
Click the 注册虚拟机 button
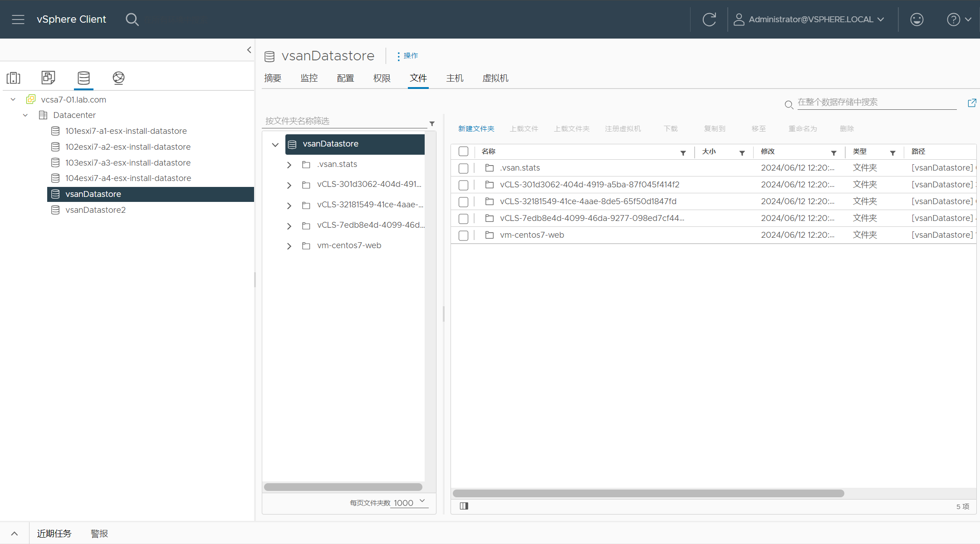pyautogui.click(x=623, y=129)
